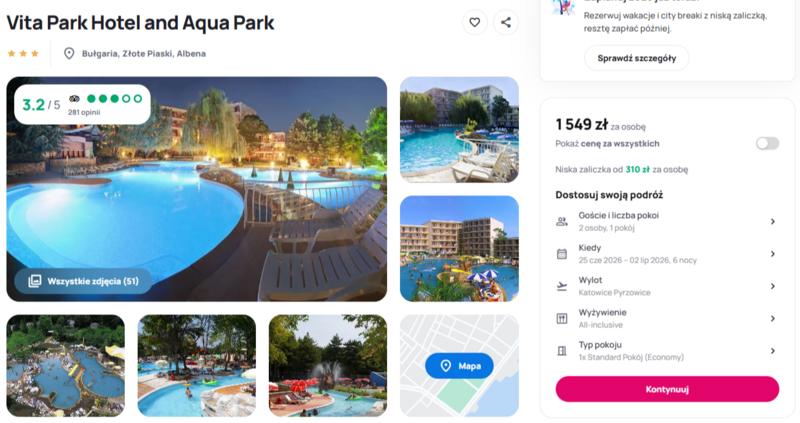Click the cutlery icon next to Wyżywienie
The width and height of the screenshot is (800, 423).
click(x=562, y=318)
